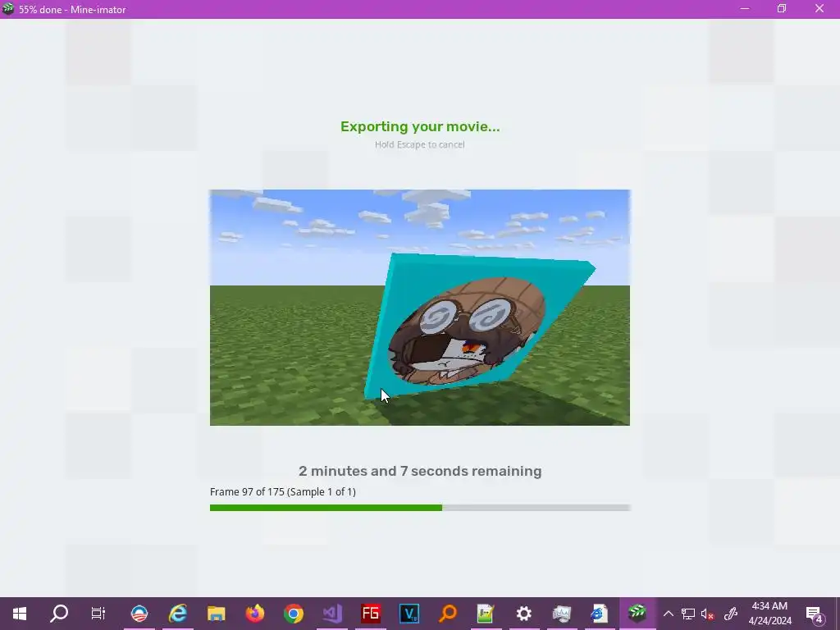Click '2 minutes and 7 seconds remaining' text
This screenshot has height=630, width=840.
pos(420,471)
